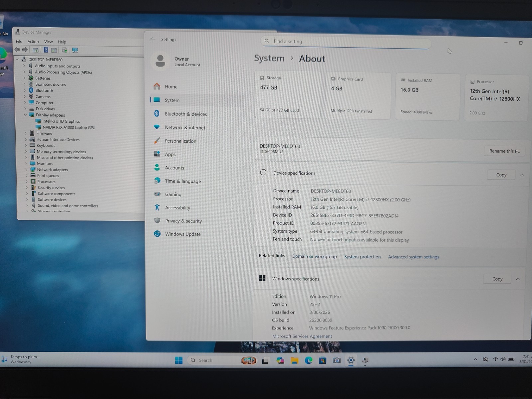Open Action menu in Device Manager
Image resolution: width=532 pixels, height=399 pixels.
coord(33,42)
